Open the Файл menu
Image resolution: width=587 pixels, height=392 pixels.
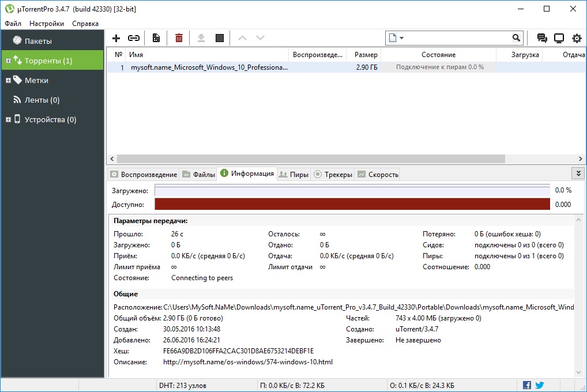(x=13, y=24)
